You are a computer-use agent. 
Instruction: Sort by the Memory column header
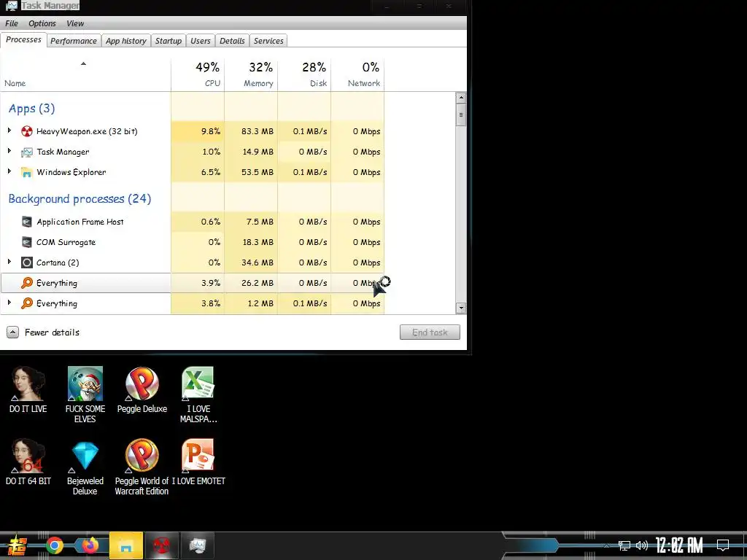coord(251,74)
